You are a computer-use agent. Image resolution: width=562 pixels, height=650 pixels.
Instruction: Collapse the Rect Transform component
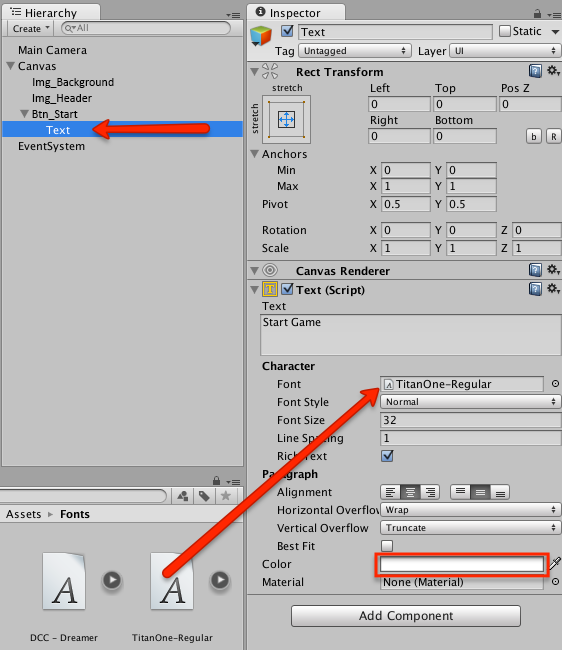coord(254,72)
